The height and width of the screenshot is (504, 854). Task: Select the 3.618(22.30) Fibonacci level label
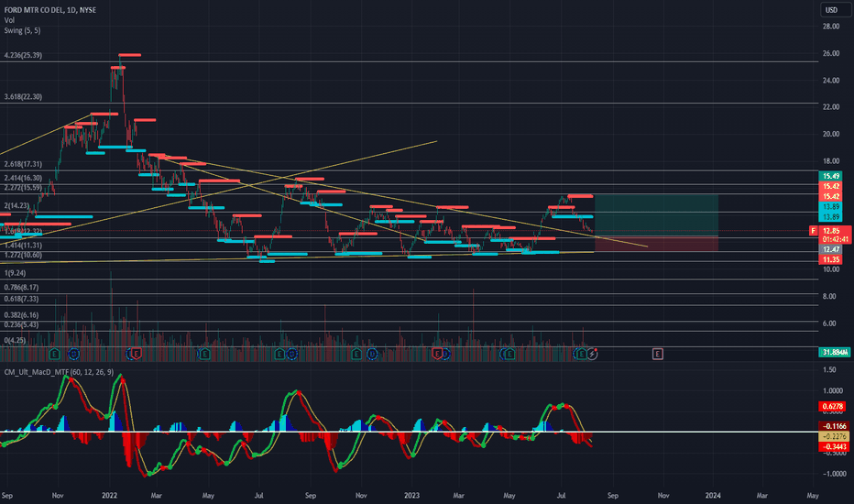pos(23,96)
